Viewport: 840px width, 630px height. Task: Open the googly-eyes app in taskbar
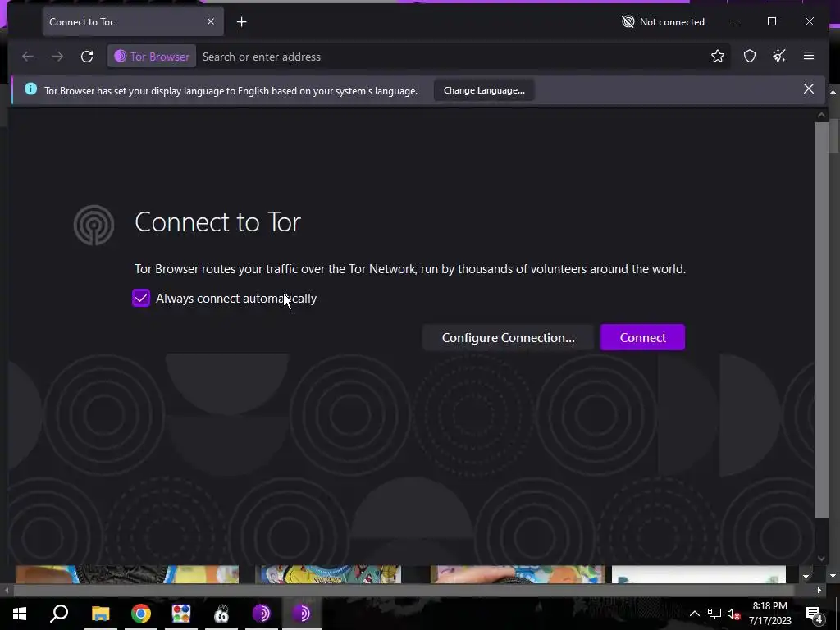tap(221, 614)
